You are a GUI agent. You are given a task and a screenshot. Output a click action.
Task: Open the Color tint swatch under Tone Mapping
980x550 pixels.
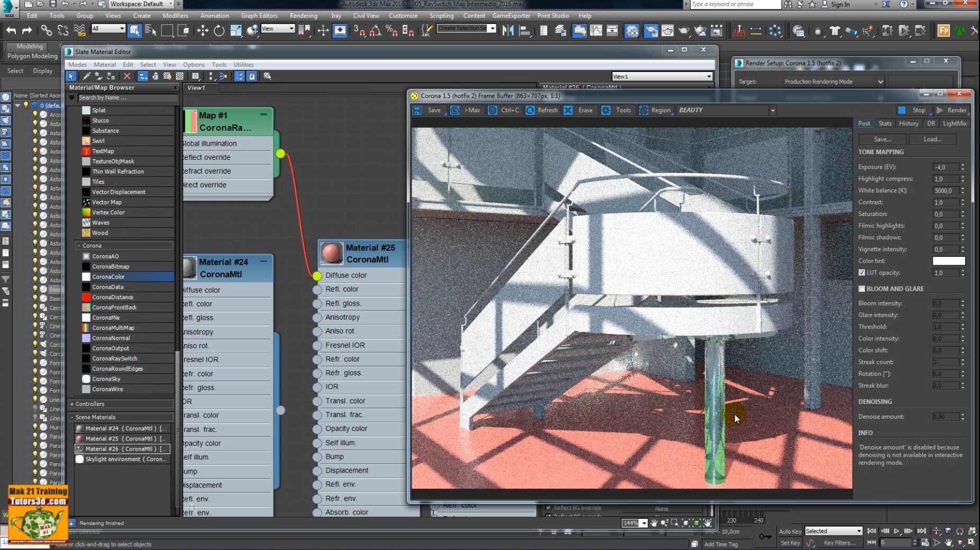point(948,260)
